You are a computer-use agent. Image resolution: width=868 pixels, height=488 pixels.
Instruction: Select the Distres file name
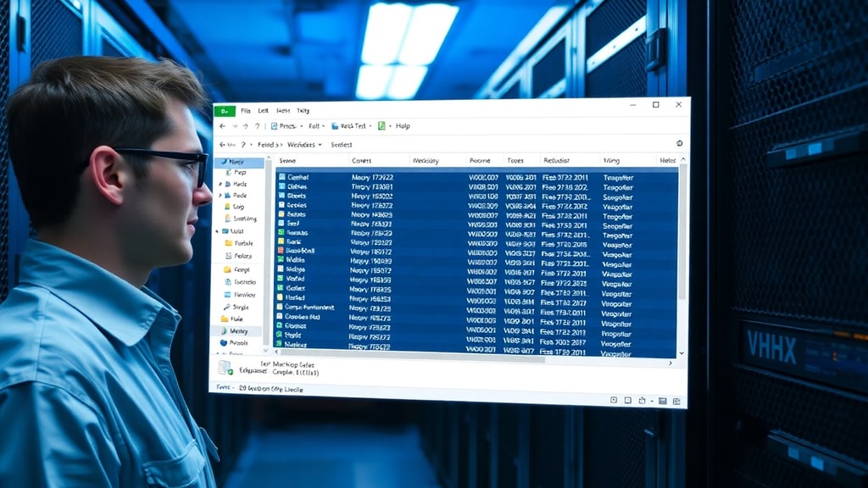tap(298, 186)
